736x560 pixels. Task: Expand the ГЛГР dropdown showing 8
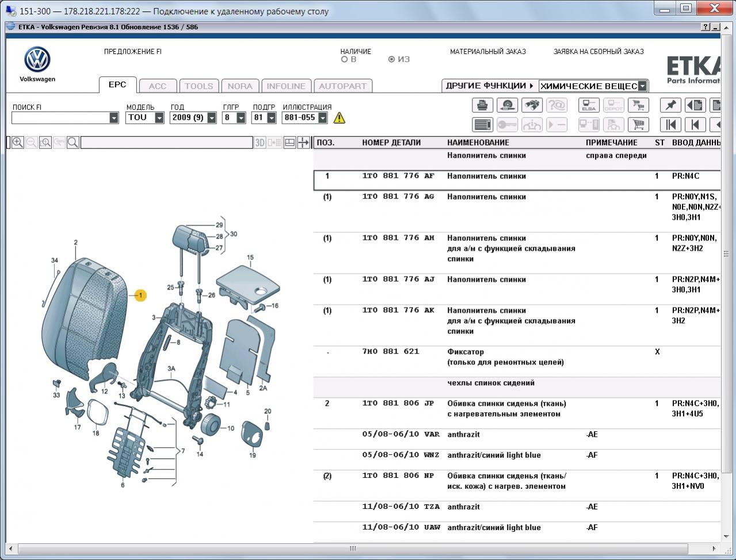pos(241,118)
